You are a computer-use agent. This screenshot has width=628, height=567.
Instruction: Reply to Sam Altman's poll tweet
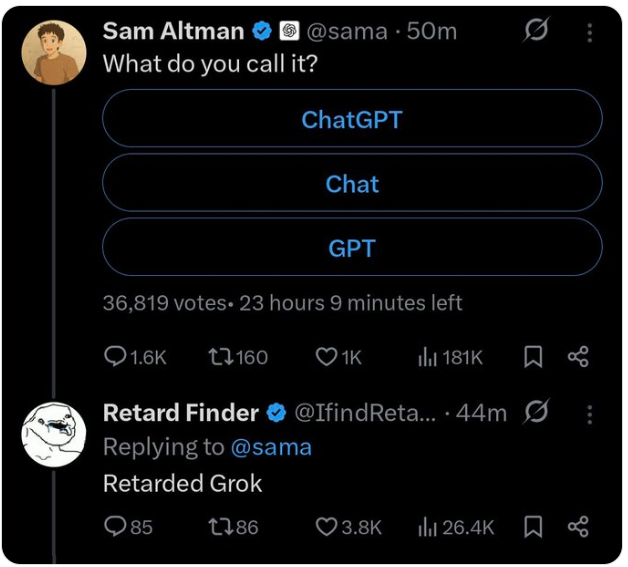tap(118, 357)
